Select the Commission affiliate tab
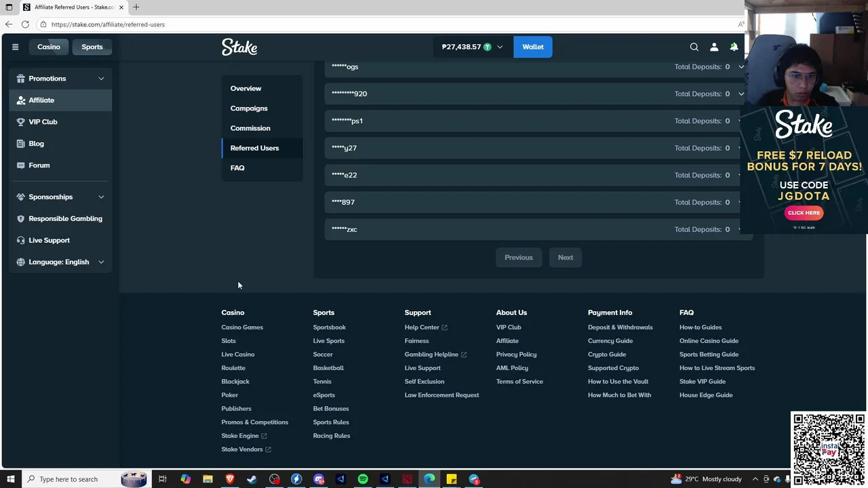This screenshot has height=488, width=868. tap(262, 128)
